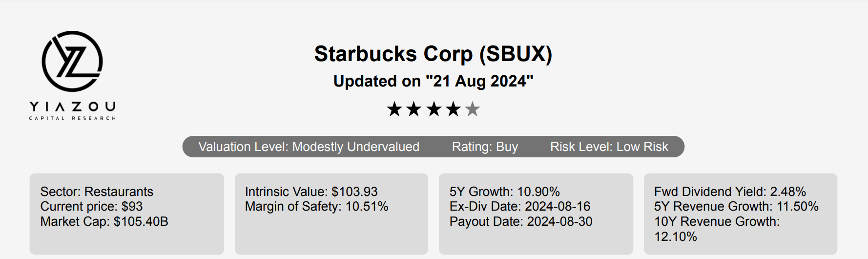Click the fifth grey rating star

pos(472,109)
